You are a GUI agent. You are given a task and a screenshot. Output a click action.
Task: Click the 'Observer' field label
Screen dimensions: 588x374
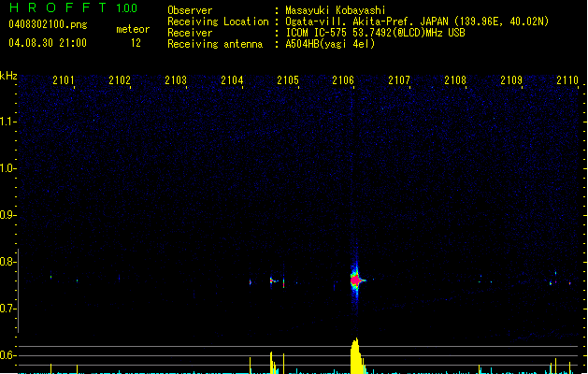[x=190, y=10]
